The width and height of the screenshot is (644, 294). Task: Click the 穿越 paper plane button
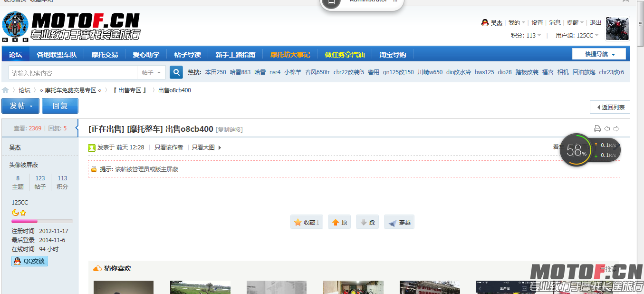(x=399, y=222)
